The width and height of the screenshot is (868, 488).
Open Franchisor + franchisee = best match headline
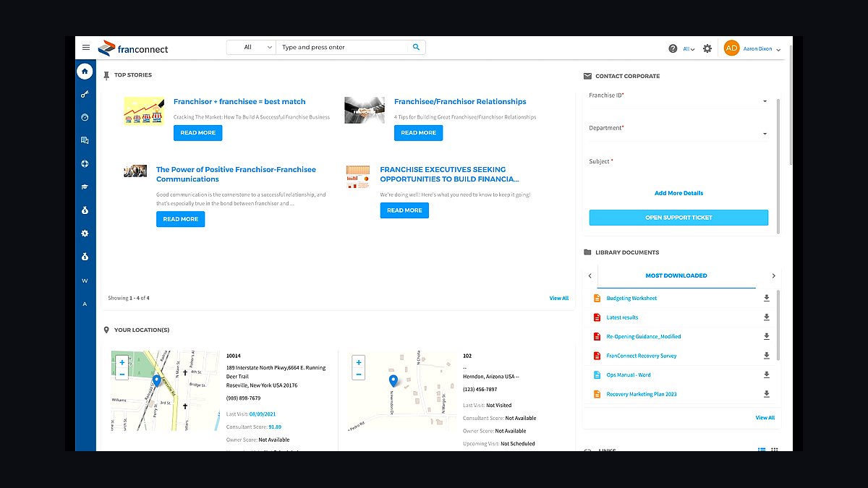pyautogui.click(x=239, y=102)
